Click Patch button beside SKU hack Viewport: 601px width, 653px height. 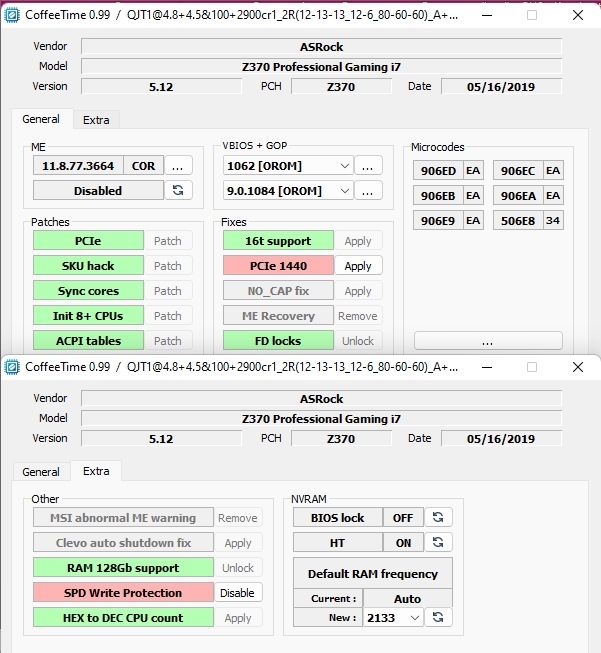pyautogui.click(x=168, y=266)
